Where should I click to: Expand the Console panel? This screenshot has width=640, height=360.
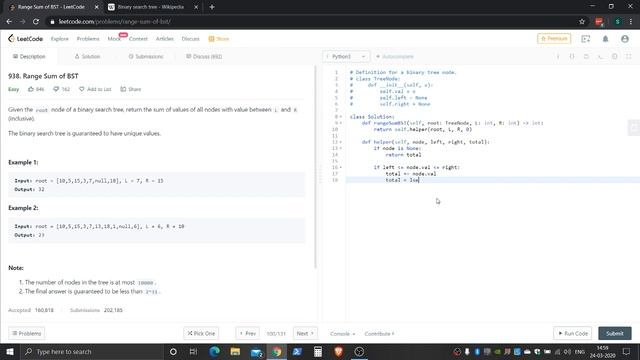tap(342, 333)
